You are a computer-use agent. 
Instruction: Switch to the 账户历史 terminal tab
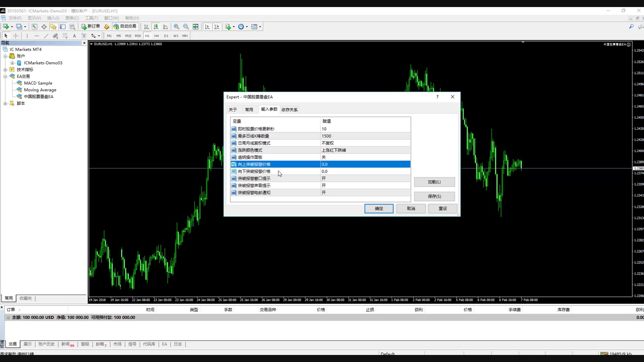[46, 344]
